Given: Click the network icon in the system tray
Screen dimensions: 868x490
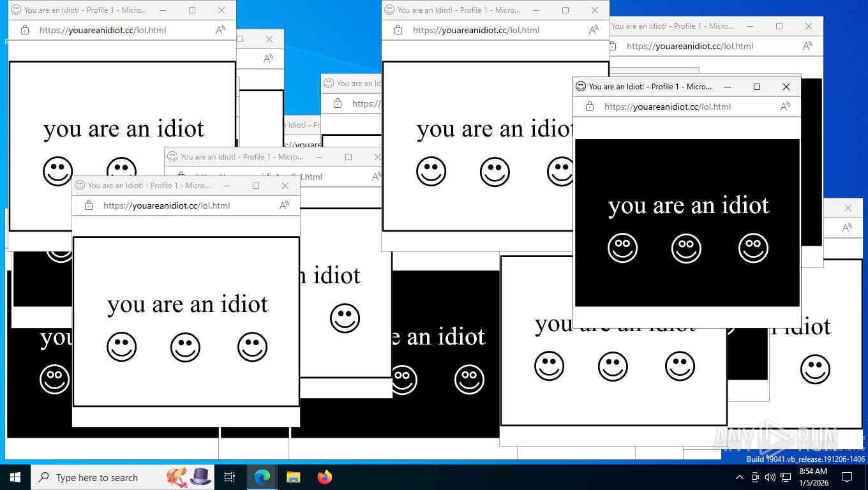Looking at the screenshot, I should (786, 477).
